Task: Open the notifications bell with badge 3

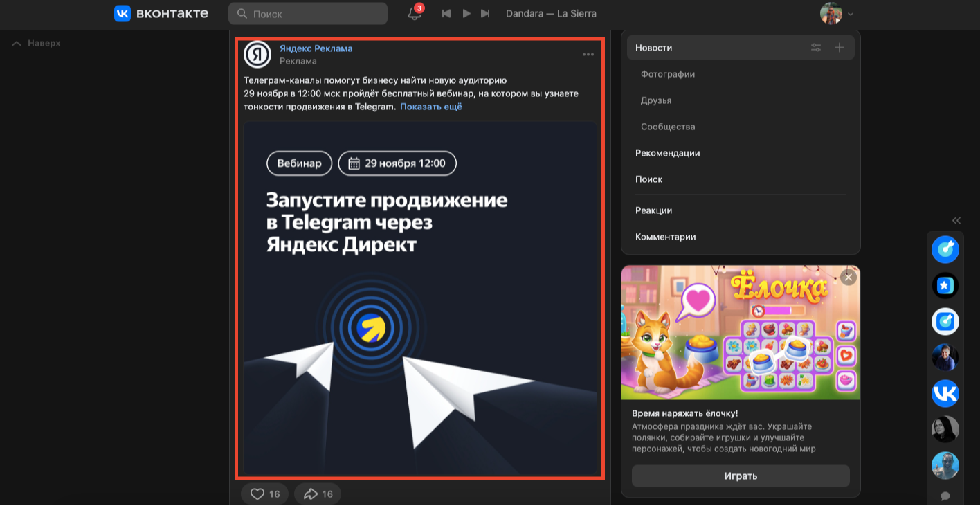Action: 415,13
